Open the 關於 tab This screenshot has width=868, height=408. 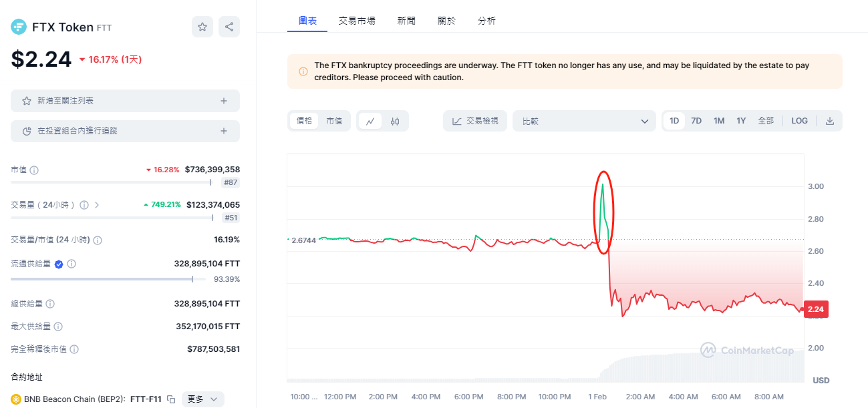pos(446,21)
